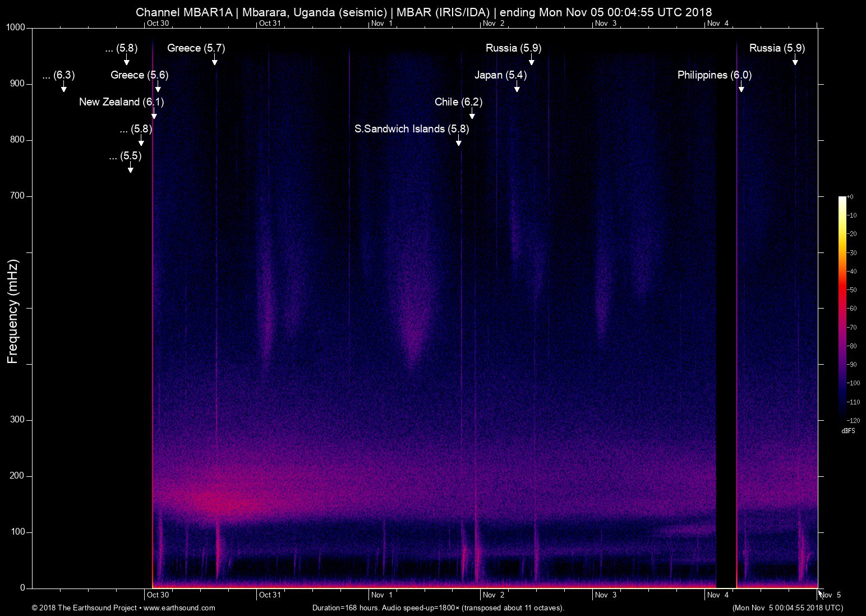Viewport: 866px width, 616px height.
Task: Click the arrow below Chile (6.2) label
Action: pyautogui.click(x=472, y=116)
